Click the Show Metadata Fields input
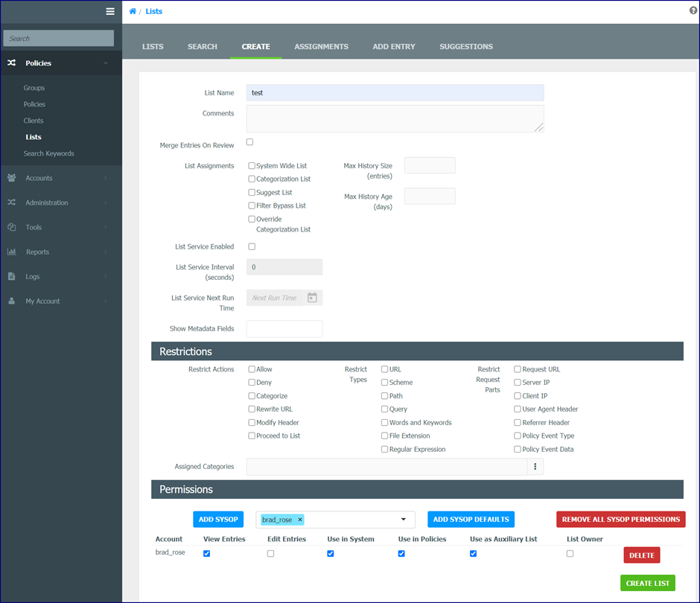Screen dimensions: 700x603 click(x=284, y=329)
